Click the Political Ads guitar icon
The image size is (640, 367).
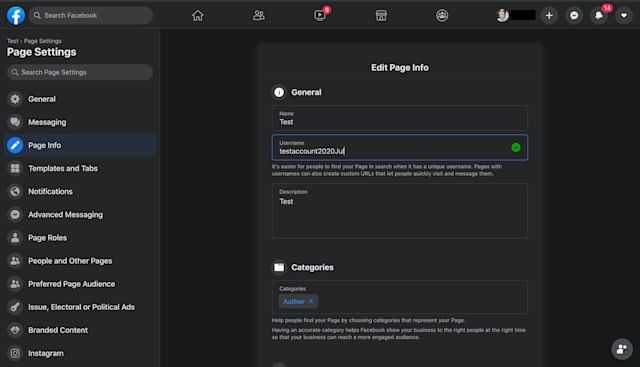(15, 307)
